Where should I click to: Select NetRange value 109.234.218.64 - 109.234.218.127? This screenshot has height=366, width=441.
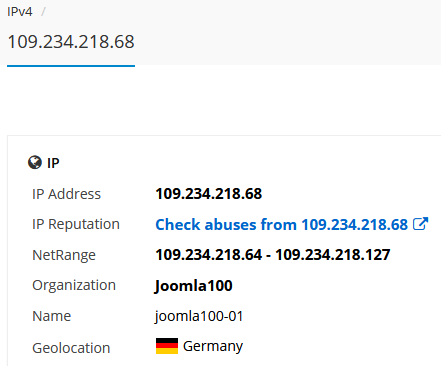point(273,255)
